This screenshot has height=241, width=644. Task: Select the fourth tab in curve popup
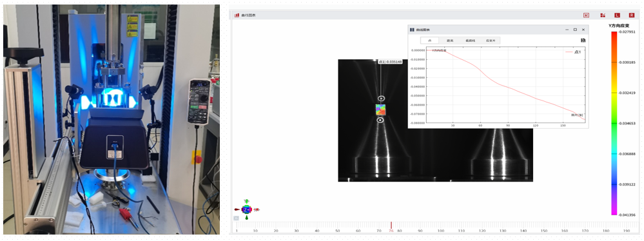tap(491, 41)
